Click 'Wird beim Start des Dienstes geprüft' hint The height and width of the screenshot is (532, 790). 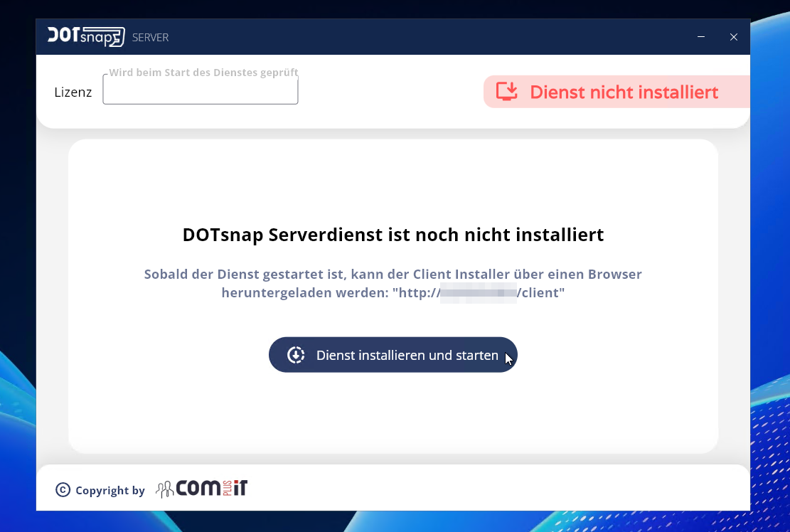(x=203, y=73)
